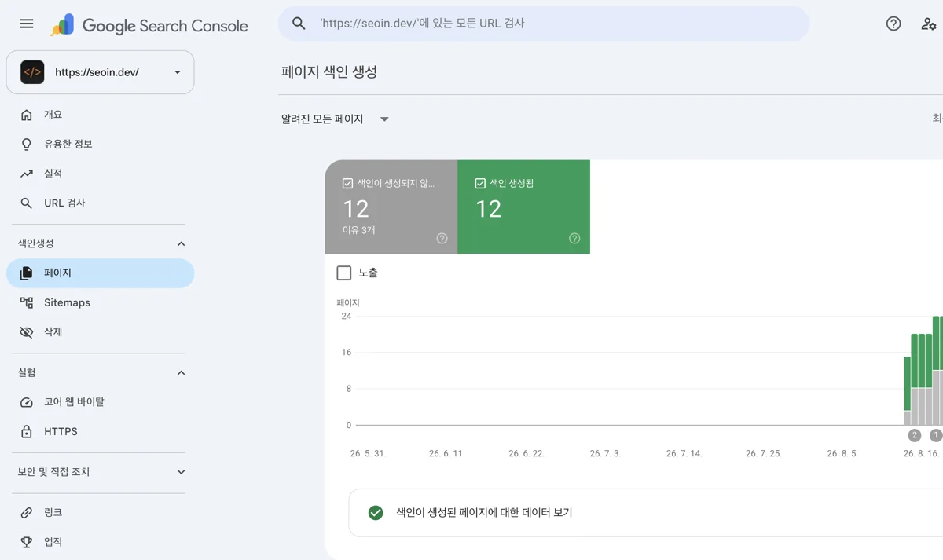Focus the URL inspection search field

(x=544, y=24)
